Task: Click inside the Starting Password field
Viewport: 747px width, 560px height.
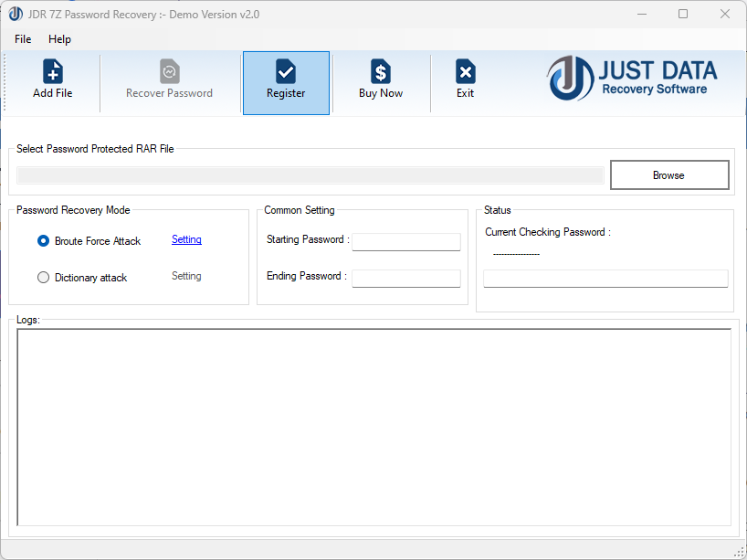Action: [405, 241]
